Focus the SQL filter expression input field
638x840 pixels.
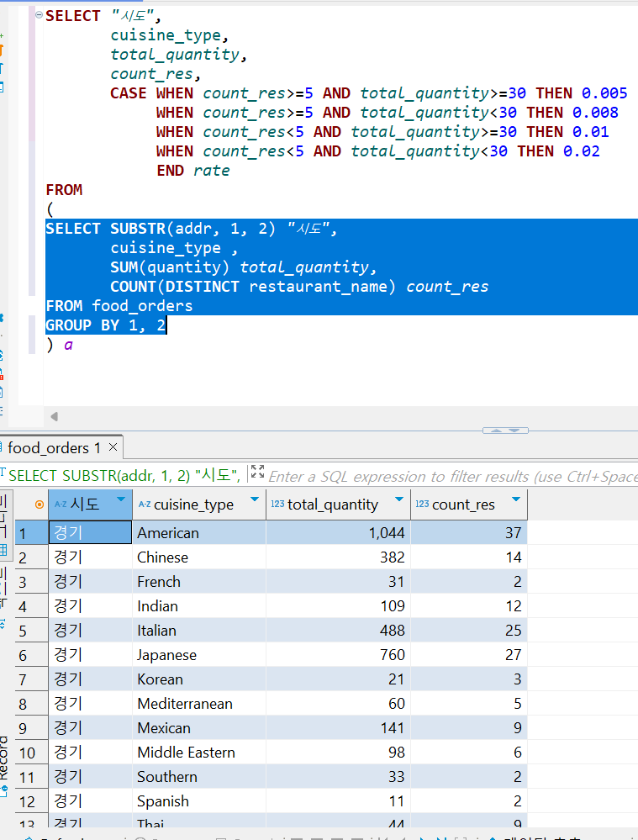tap(453, 476)
